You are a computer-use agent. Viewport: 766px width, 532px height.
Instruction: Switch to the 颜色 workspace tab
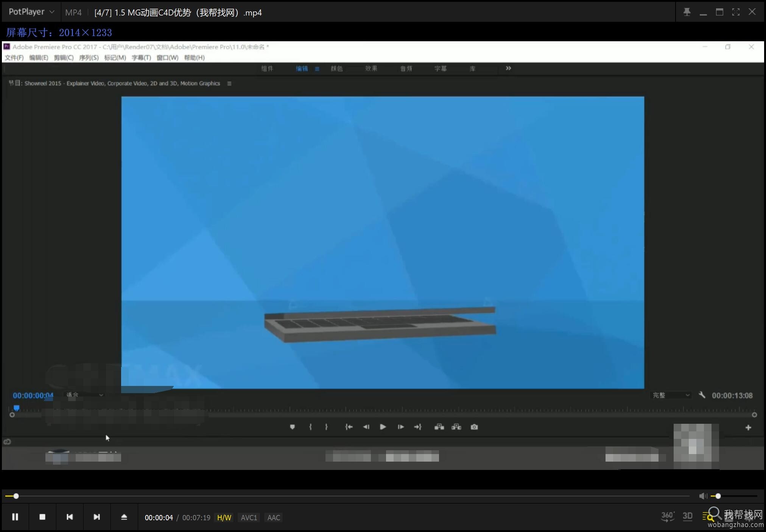point(336,68)
